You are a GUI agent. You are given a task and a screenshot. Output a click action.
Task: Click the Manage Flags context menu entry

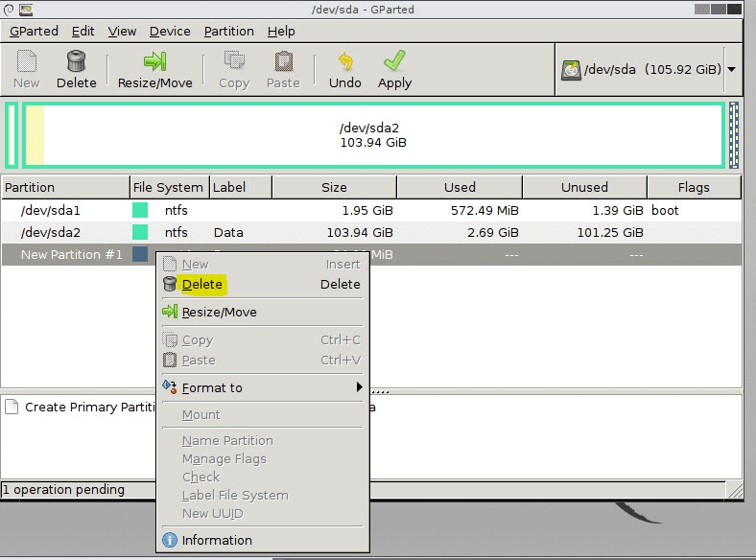pyautogui.click(x=262, y=459)
